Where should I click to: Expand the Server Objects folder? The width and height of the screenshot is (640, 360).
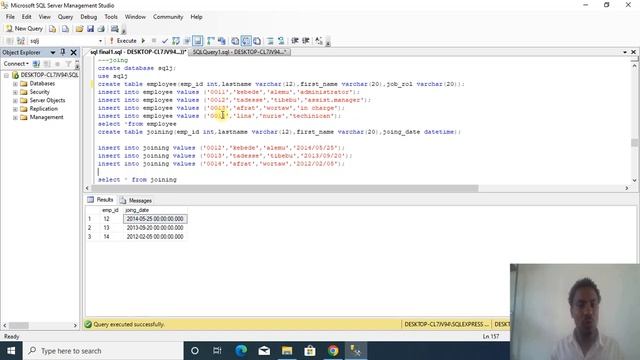click(15, 100)
